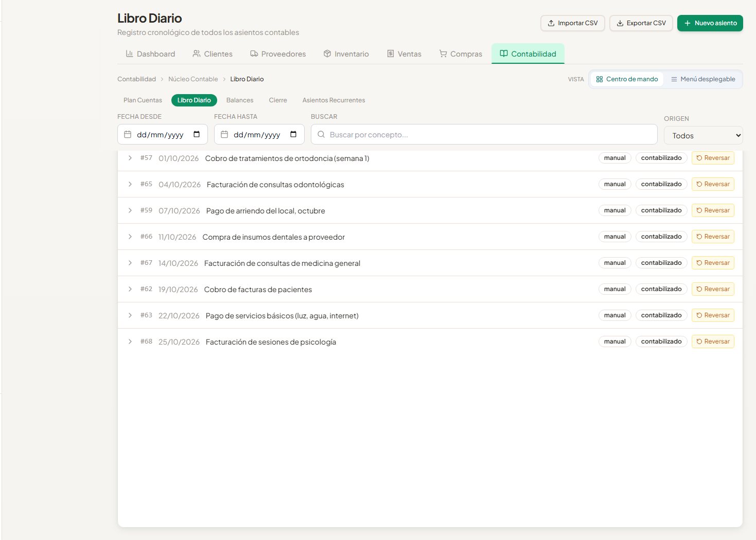Click the Importar CSV upload button
The height and width of the screenshot is (540, 756).
click(x=572, y=23)
